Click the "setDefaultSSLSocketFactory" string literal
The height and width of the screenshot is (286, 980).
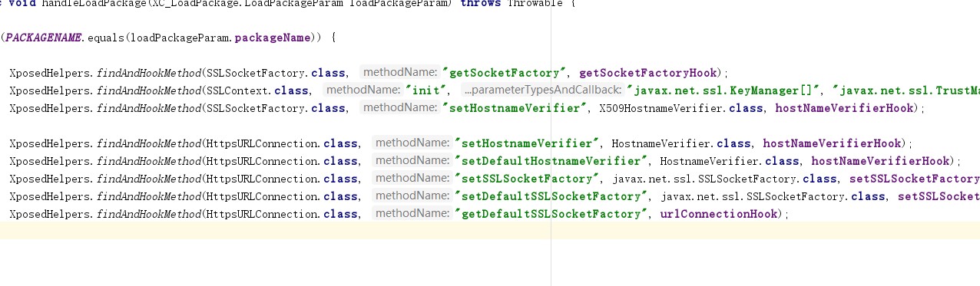550,196
